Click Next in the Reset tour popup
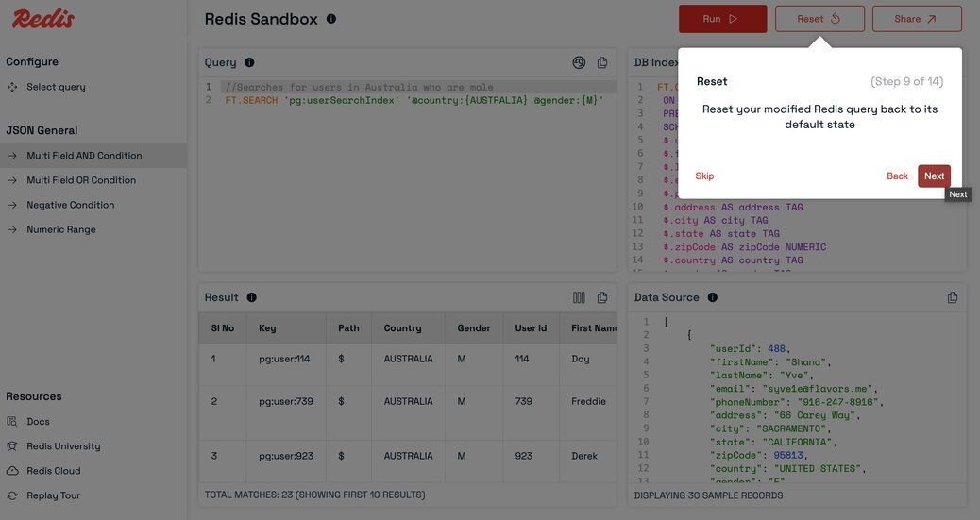 [x=934, y=176]
